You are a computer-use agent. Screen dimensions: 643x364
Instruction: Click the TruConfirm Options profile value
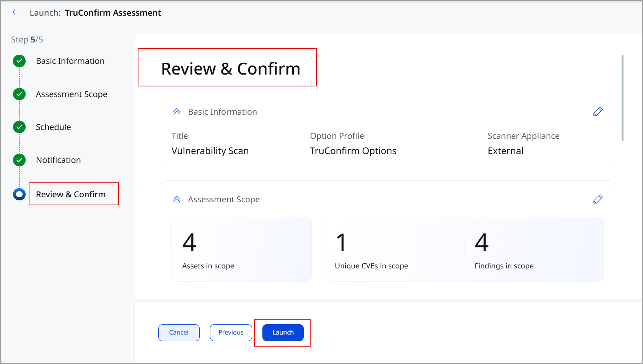click(353, 151)
